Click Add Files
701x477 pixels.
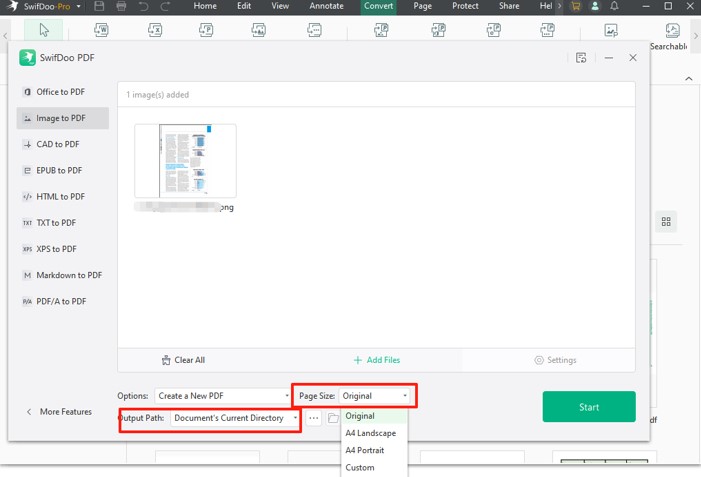pyautogui.click(x=377, y=360)
